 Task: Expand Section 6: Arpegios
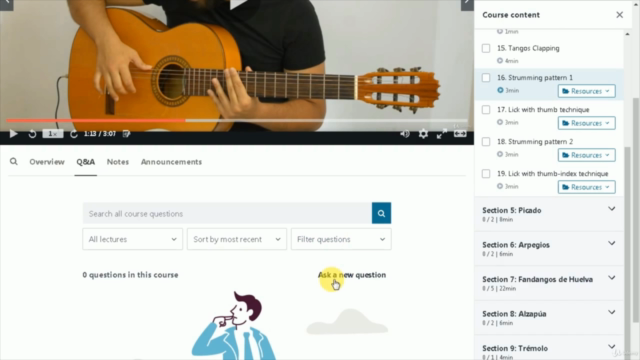tap(549, 249)
